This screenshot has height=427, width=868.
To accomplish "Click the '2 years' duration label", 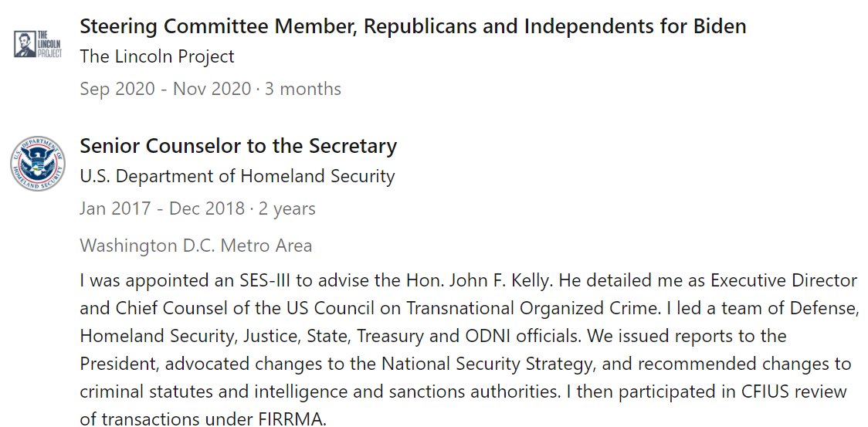I will pos(287,208).
